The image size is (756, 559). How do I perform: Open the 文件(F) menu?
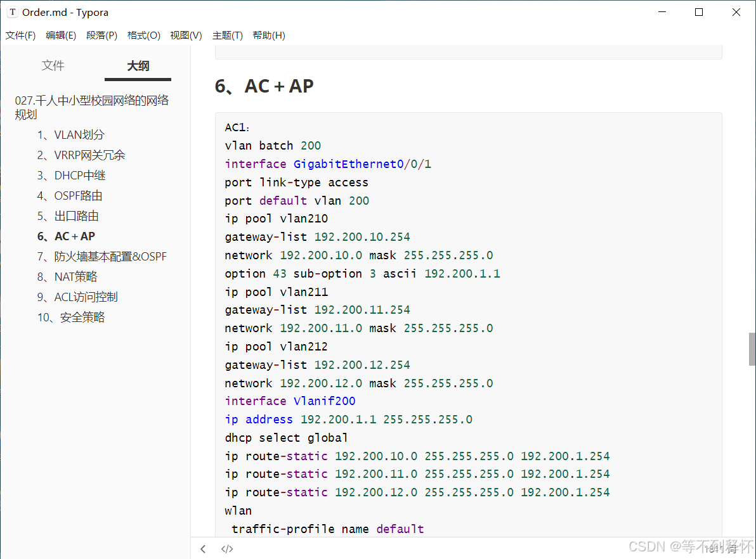(20, 35)
